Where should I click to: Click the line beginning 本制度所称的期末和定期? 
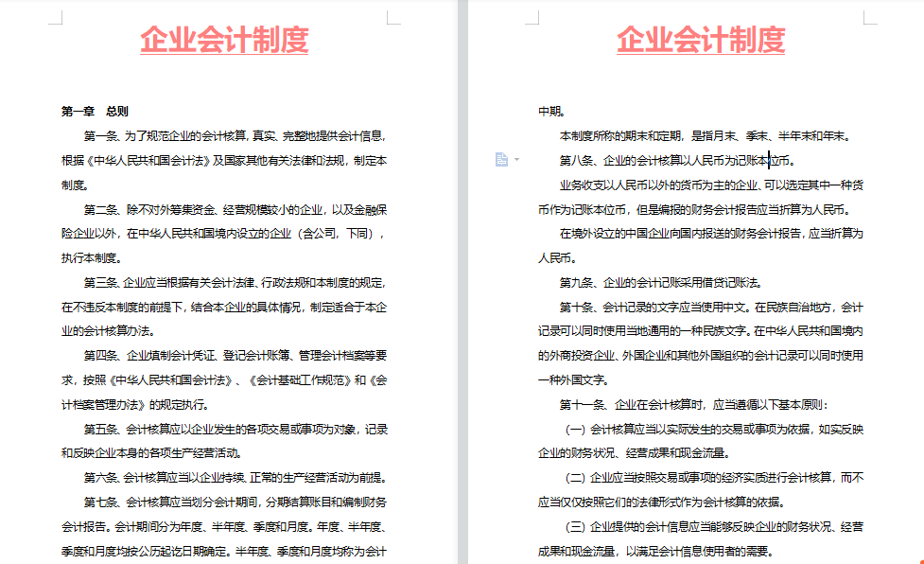tap(706, 136)
